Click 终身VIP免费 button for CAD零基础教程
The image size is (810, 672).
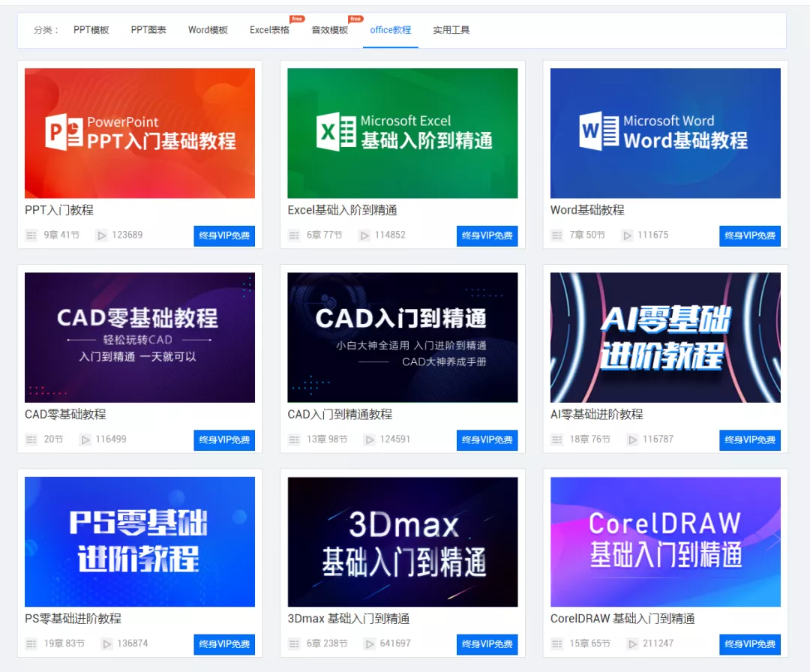pyautogui.click(x=224, y=440)
